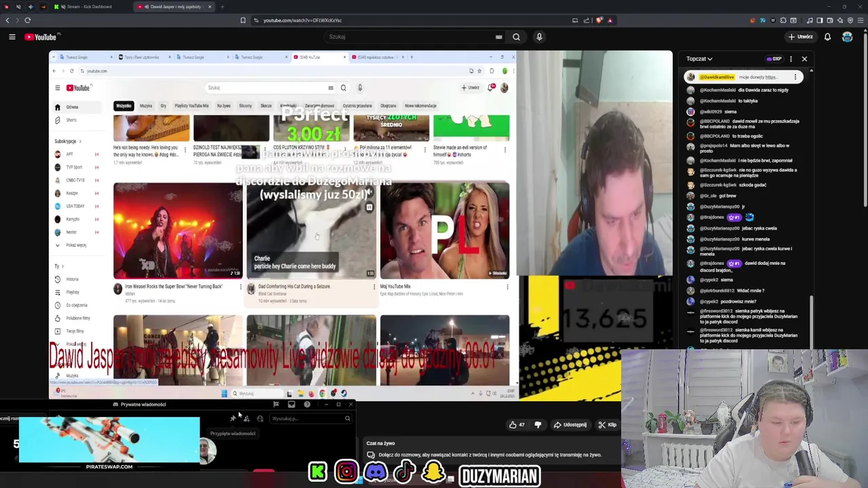
Task: Click the Instagram logo in the stream overlay
Action: (347, 472)
